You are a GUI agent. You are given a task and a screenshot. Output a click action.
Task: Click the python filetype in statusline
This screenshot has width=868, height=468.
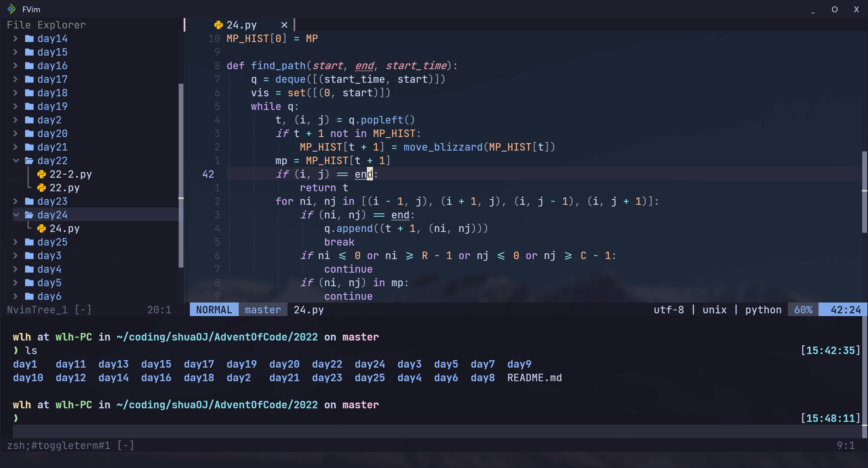pyautogui.click(x=763, y=310)
